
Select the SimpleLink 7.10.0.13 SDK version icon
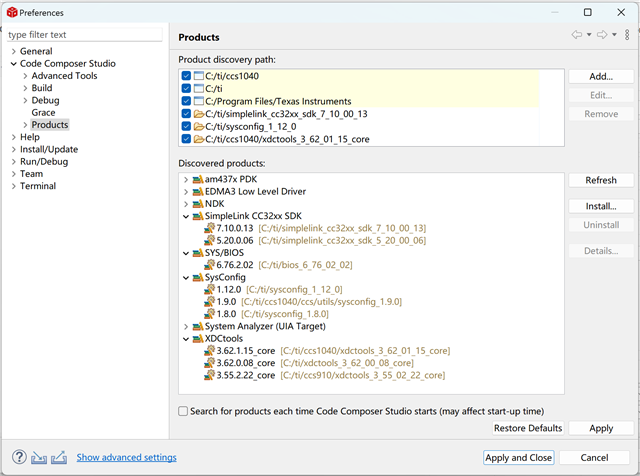209,228
